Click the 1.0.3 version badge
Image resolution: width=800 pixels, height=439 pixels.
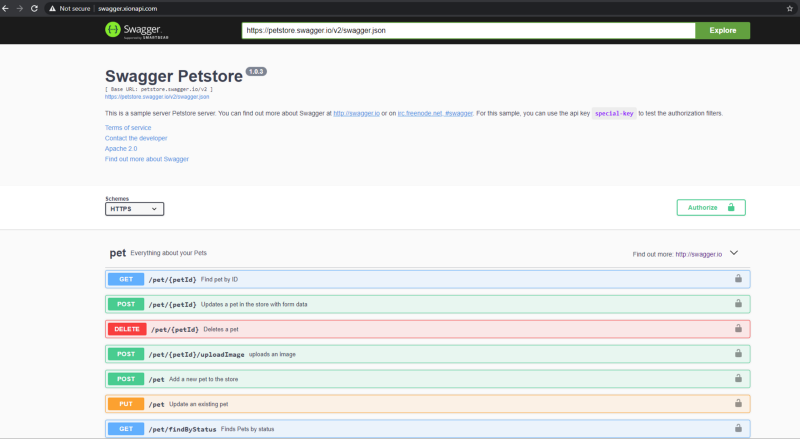click(x=256, y=71)
